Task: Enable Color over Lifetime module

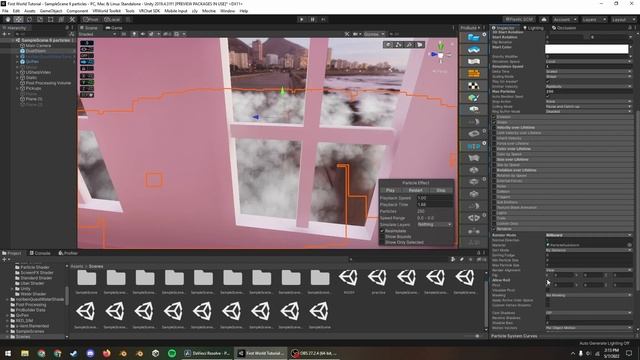Action: (x=494, y=149)
